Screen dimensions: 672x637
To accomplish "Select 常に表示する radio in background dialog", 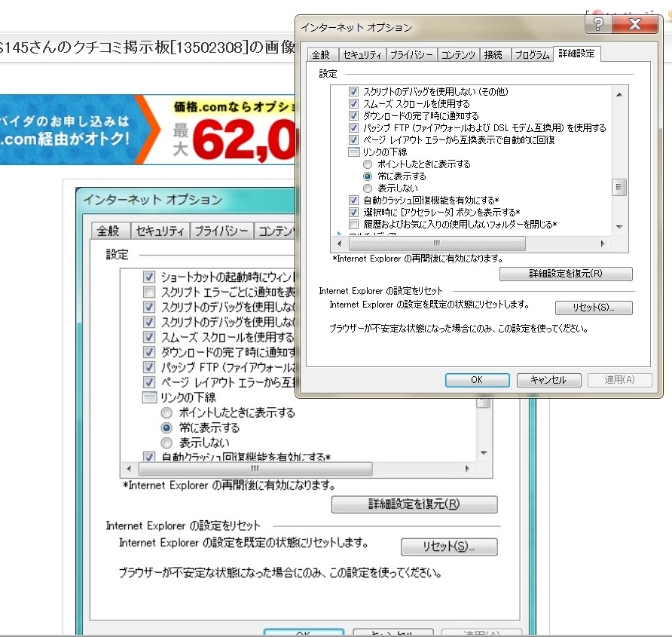I will (166, 427).
